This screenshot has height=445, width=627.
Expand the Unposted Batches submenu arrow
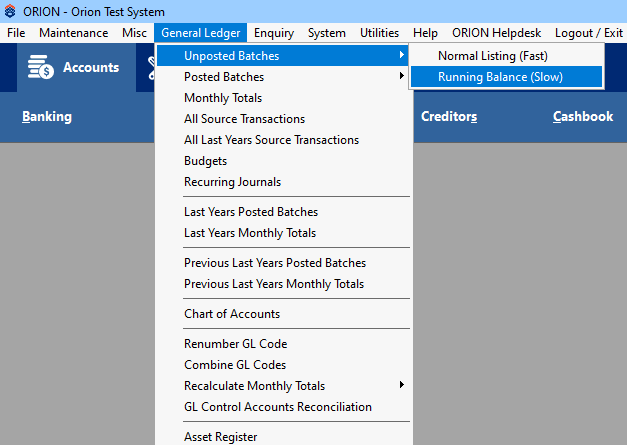(401, 55)
